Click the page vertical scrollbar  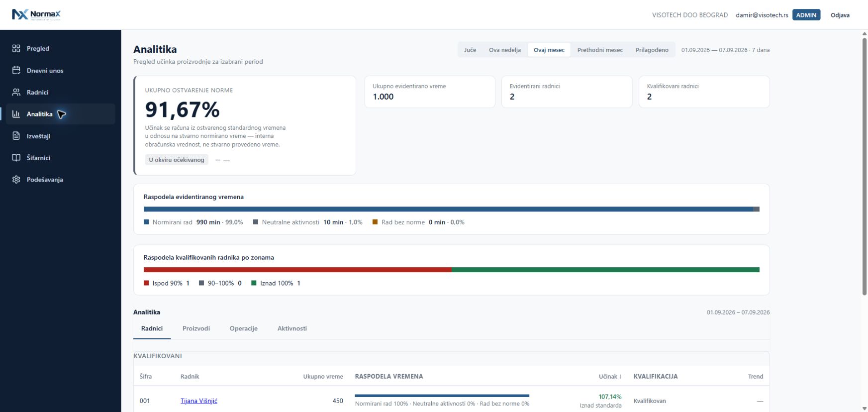click(865, 167)
